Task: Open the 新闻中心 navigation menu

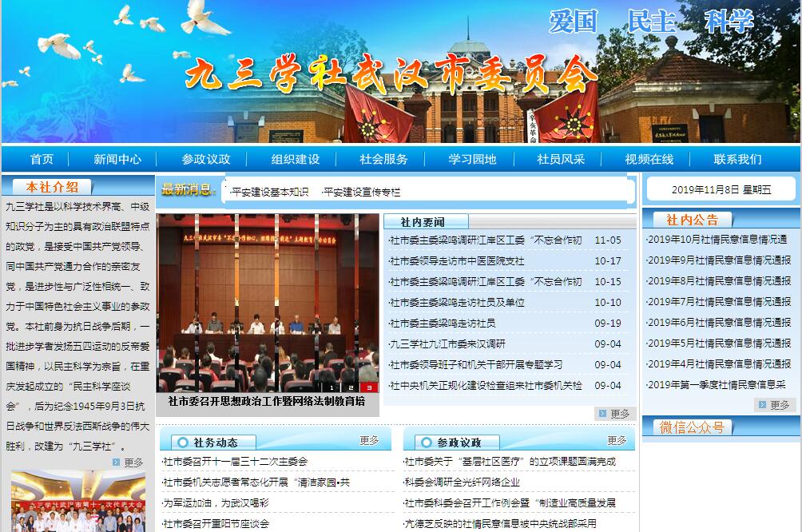Action: point(117,159)
